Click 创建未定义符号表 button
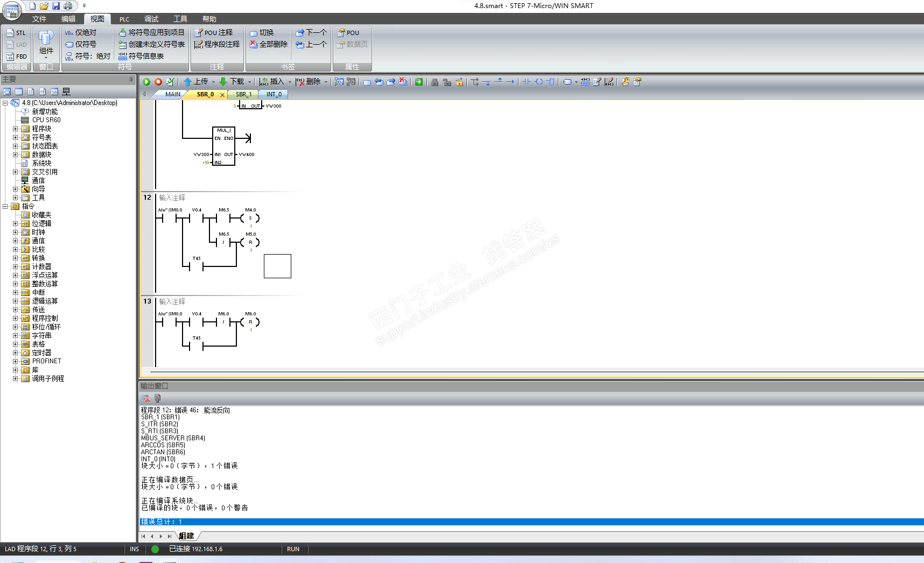This screenshot has height=563, width=924. point(152,45)
